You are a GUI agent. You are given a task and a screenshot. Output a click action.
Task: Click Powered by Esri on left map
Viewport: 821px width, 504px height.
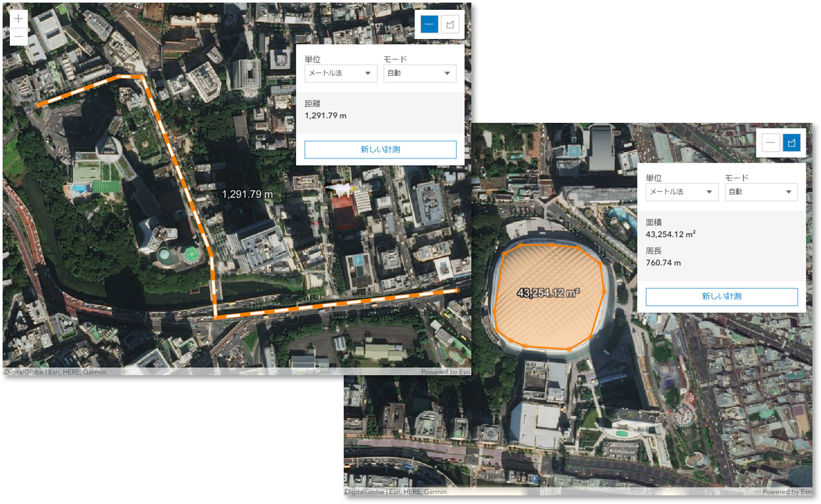(x=444, y=372)
